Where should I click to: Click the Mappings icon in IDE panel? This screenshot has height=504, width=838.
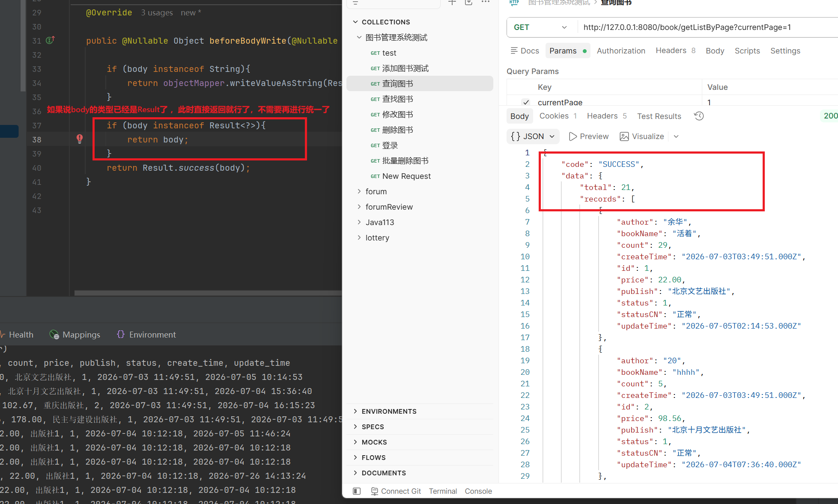point(54,335)
